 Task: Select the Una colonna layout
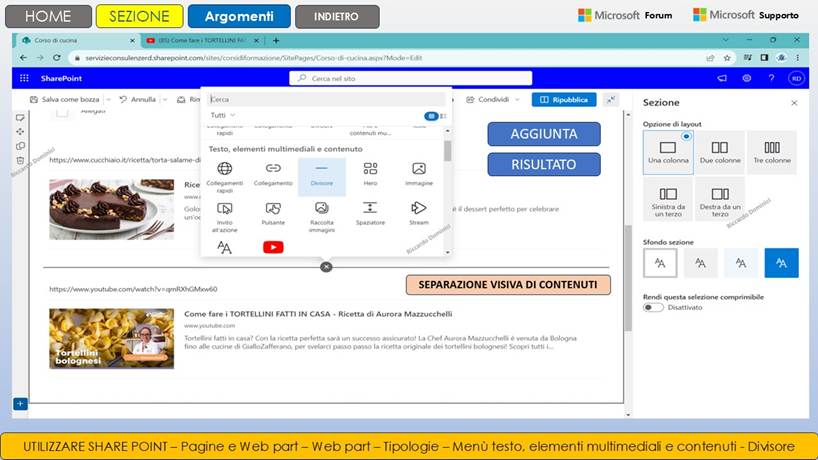pos(668,152)
